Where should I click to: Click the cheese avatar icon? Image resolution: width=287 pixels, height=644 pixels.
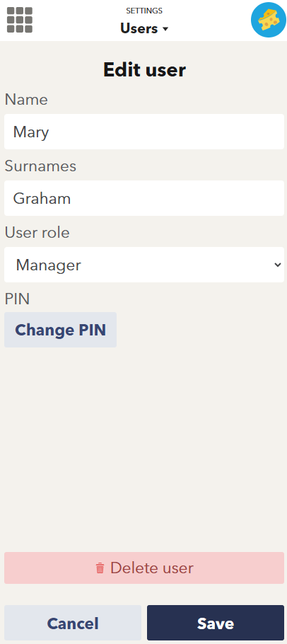(269, 20)
